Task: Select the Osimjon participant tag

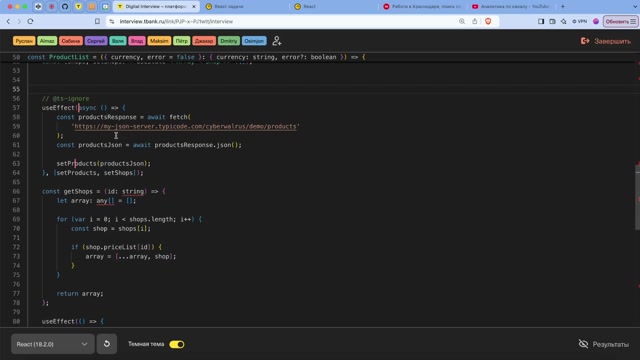Action: (x=254, y=41)
